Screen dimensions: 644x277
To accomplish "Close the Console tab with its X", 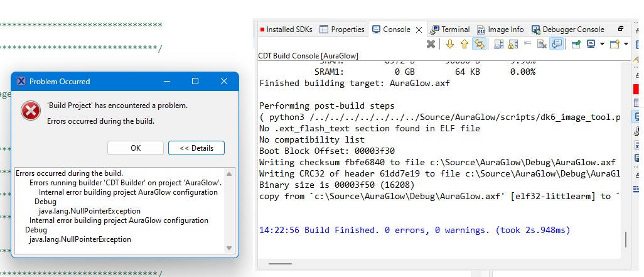I will tap(419, 30).
